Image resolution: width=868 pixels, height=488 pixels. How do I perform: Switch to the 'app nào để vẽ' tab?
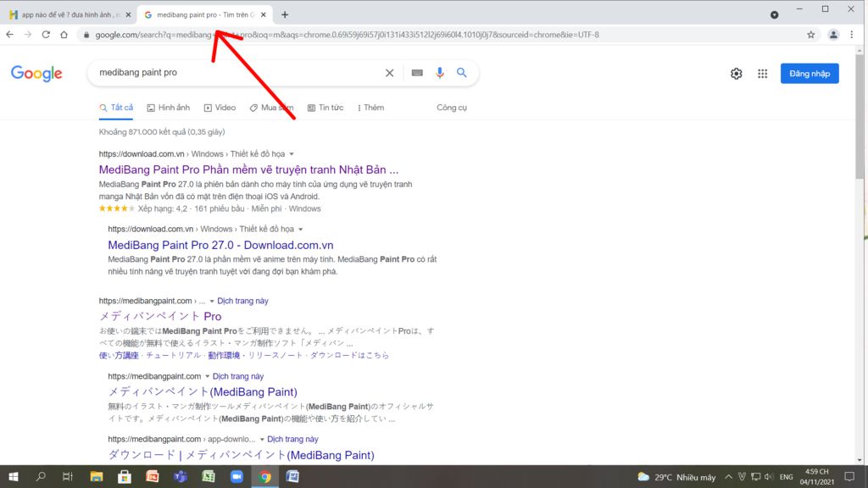pos(69,15)
